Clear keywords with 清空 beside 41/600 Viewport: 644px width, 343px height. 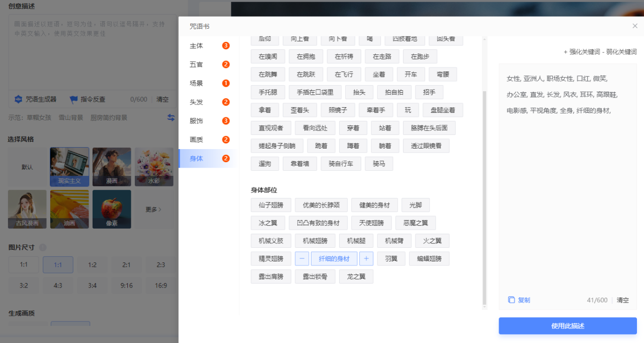623,300
